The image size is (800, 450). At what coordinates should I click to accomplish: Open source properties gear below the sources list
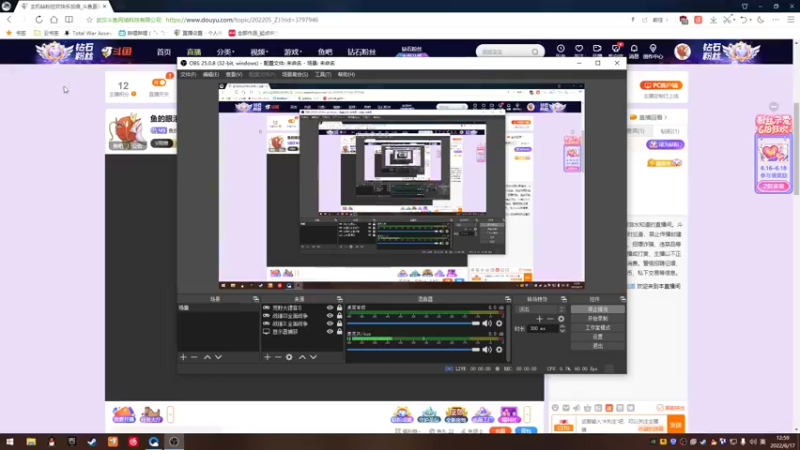coord(289,357)
